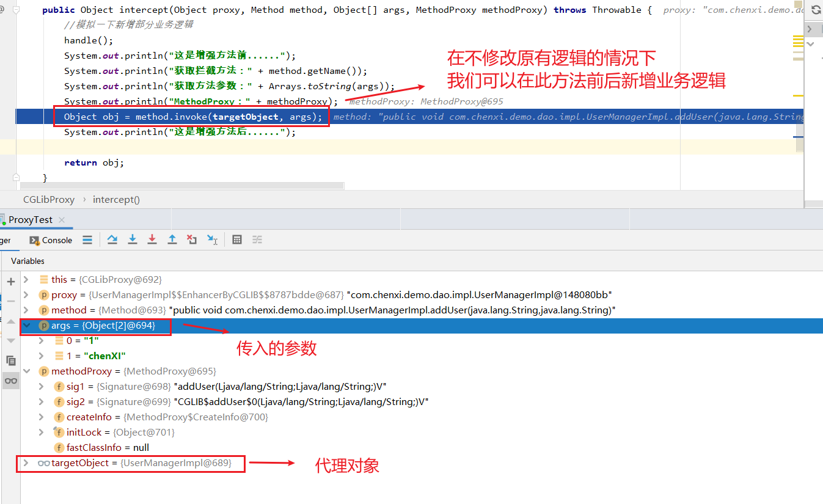Expand the 'this = {CGLibProxy@692}' node
823x504 pixels.
coord(26,279)
